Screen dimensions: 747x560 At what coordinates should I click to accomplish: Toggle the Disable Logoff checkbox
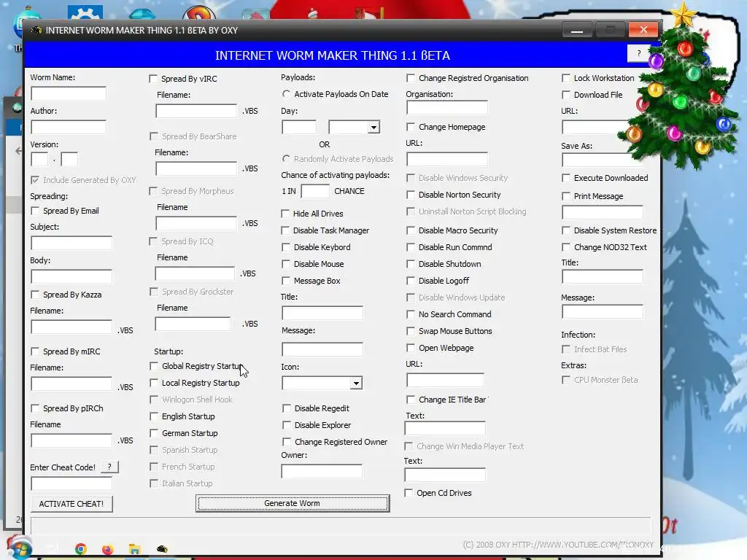click(410, 281)
